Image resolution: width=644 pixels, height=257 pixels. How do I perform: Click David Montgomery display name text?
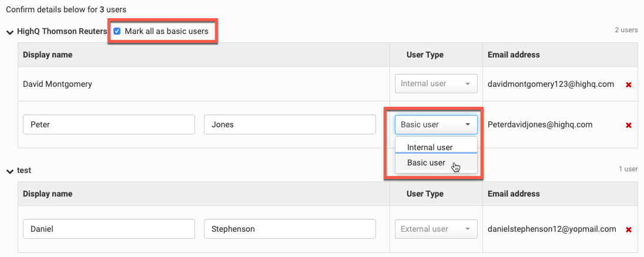58,84
